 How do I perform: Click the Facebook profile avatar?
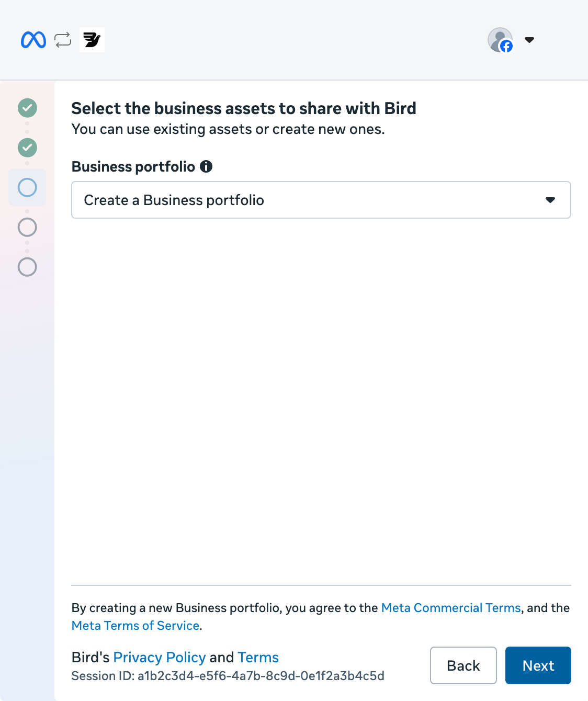pos(500,40)
